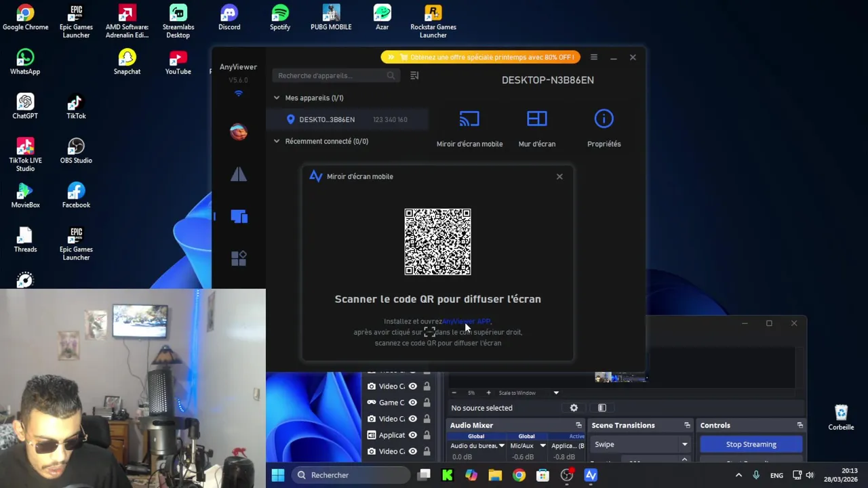Open the OBS Studio desktop shortcut
Screen dimensions: 868x488
pyautogui.click(x=76, y=151)
